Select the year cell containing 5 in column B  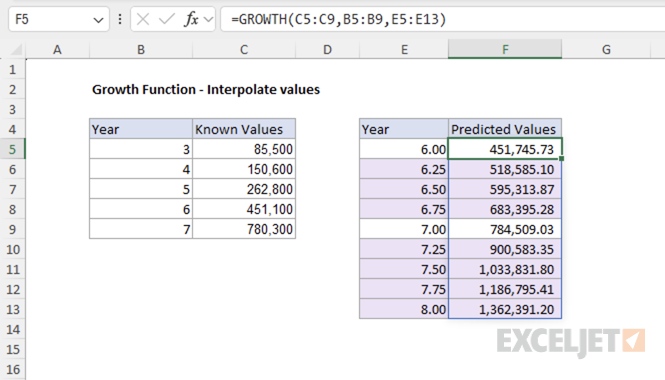(x=141, y=189)
